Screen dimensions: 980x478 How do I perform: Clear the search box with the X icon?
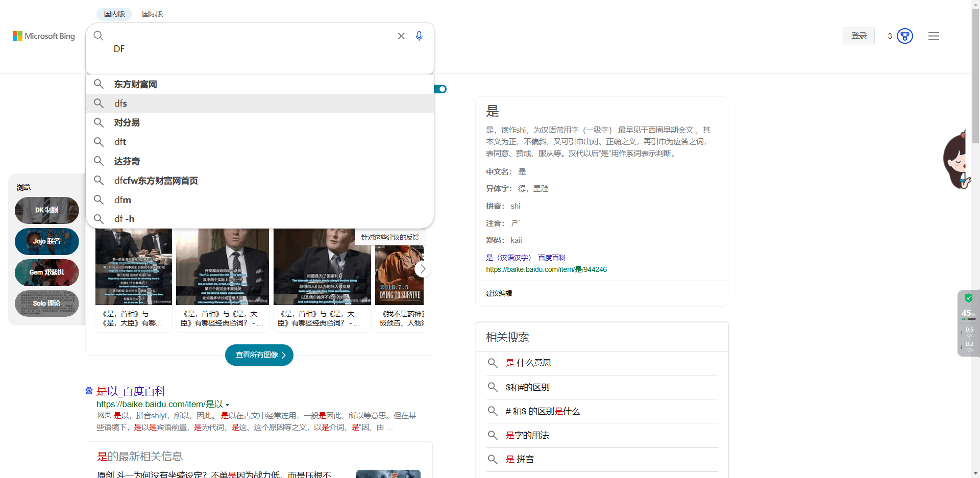pyautogui.click(x=401, y=36)
